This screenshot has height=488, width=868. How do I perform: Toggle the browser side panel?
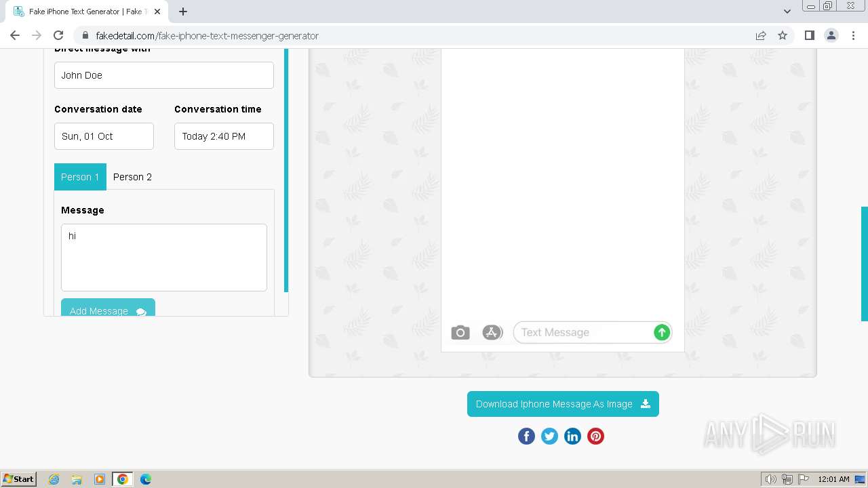[809, 35]
